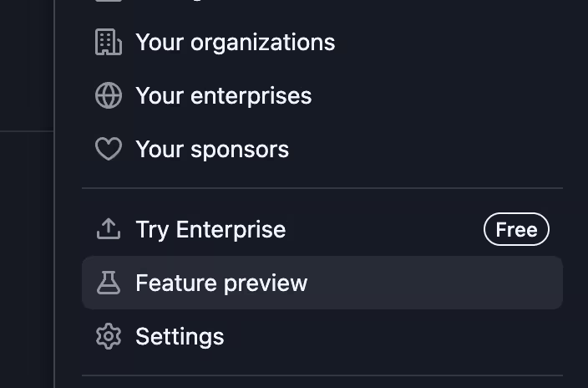Select the Your sponsors menu entry

pyautogui.click(x=212, y=149)
